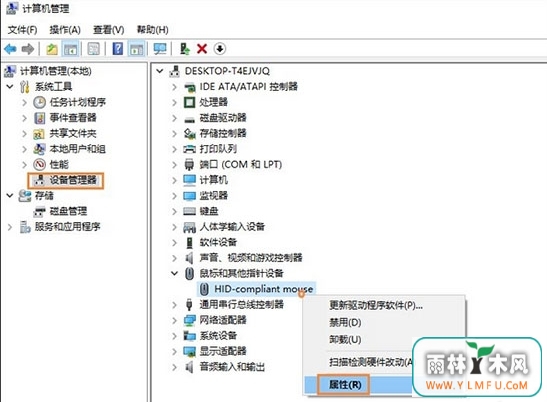
Task: Expand sound, video and game controllers node
Action: [174, 258]
